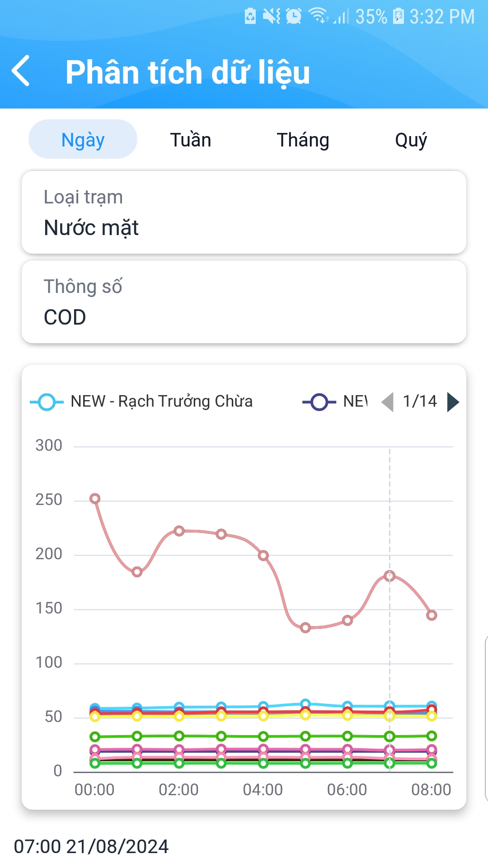Switch to the Quý tab
This screenshot has width=488, height=868.
coord(411,140)
